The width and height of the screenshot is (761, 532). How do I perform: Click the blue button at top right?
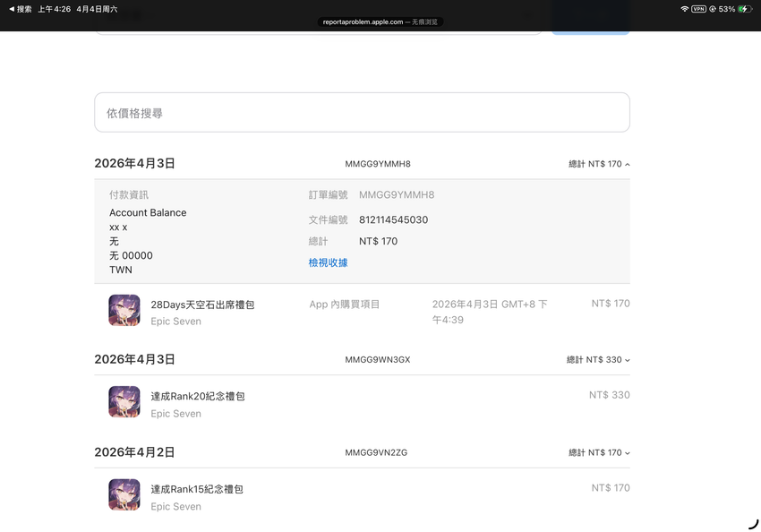590,25
